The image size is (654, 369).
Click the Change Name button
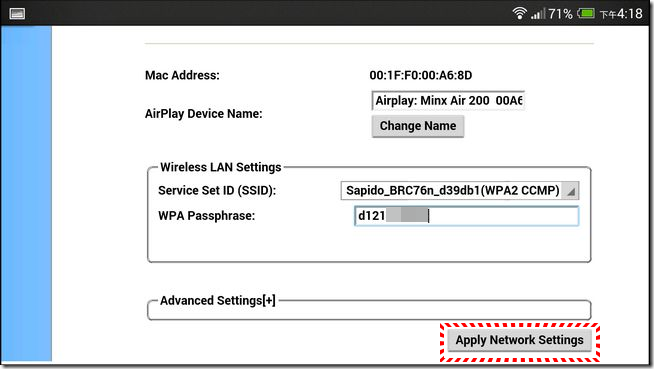(418, 126)
